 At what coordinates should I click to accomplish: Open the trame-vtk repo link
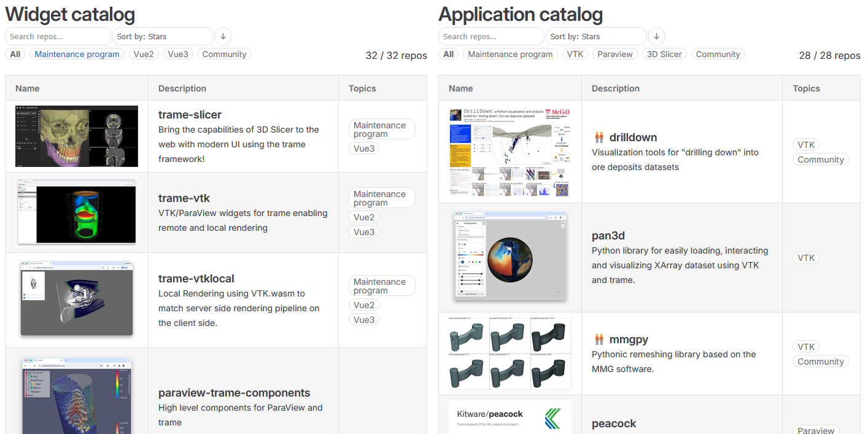184,198
